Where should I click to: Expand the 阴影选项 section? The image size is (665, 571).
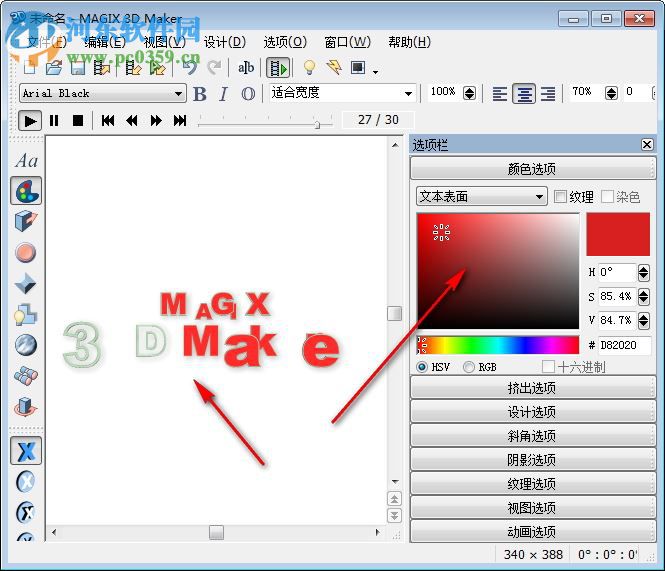533,459
